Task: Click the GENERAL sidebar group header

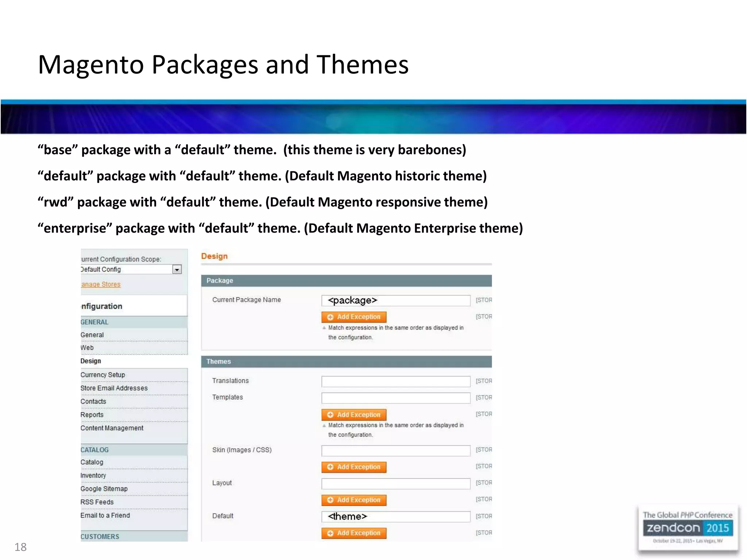Action: coord(134,322)
